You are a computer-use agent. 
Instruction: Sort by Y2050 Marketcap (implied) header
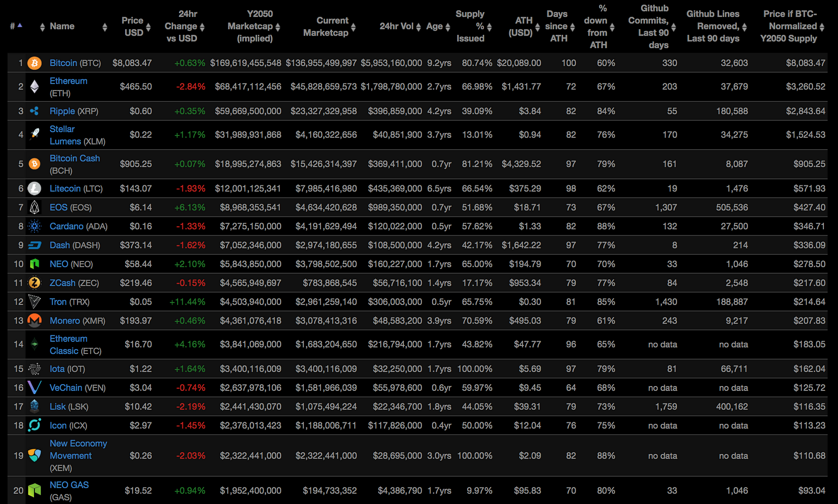pos(255,26)
